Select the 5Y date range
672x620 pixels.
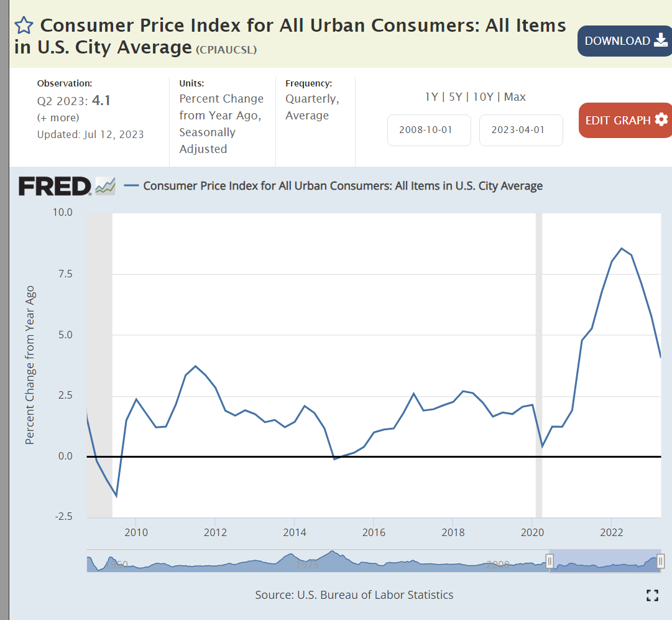pyautogui.click(x=456, y=97)
